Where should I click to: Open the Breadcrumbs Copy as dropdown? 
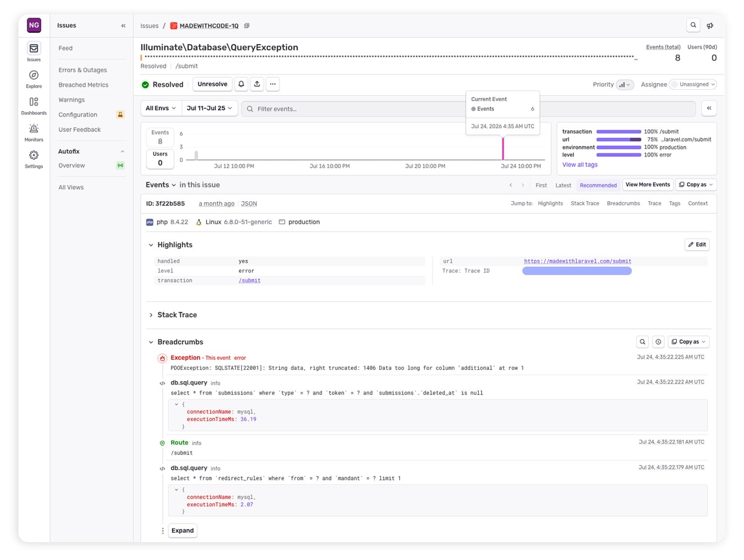coord(688,342)
